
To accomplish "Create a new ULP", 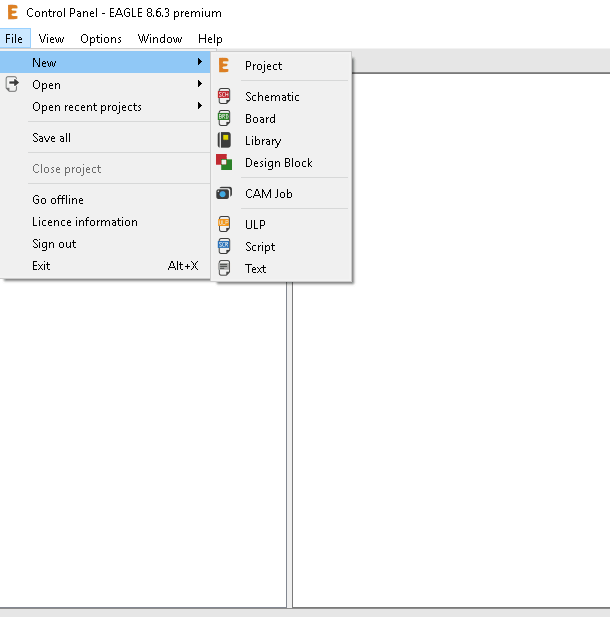I will [281, 224].
